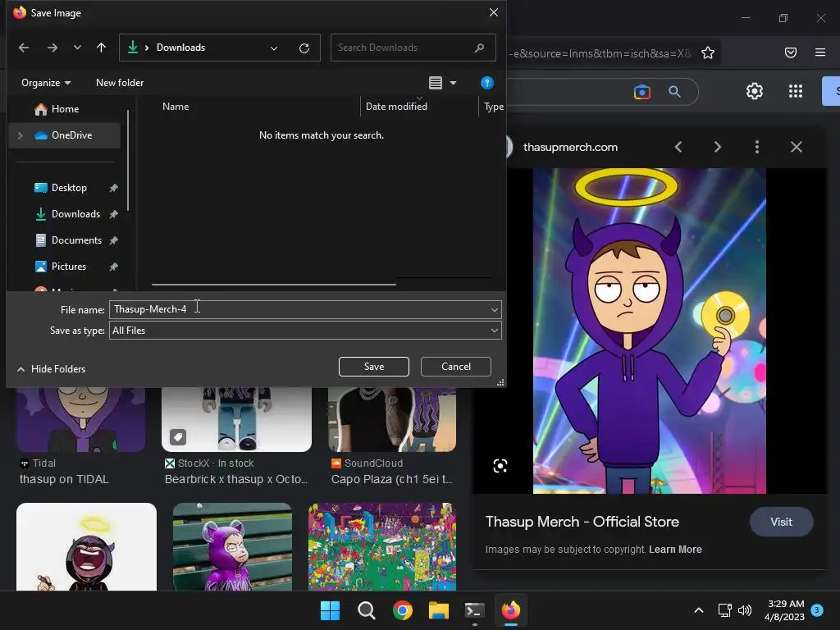This screenshot has height=630, width=840.
Task: Show the next image in preview panel
Action: point(717,147)
